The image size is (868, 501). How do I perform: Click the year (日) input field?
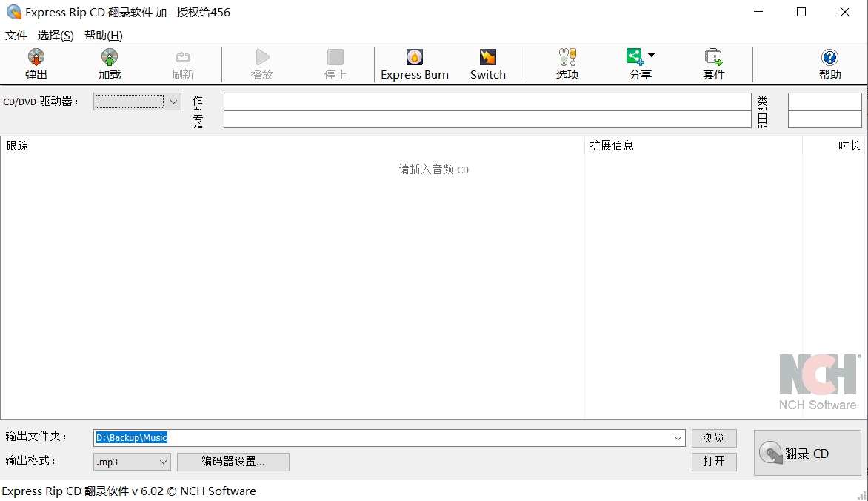(x=824, y=119)
